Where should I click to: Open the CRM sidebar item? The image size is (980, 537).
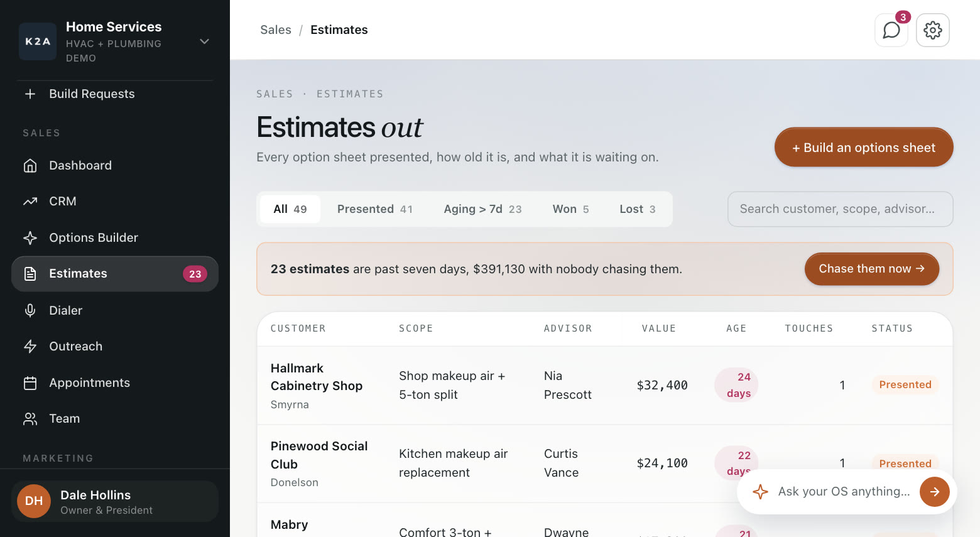pos(115,202)
